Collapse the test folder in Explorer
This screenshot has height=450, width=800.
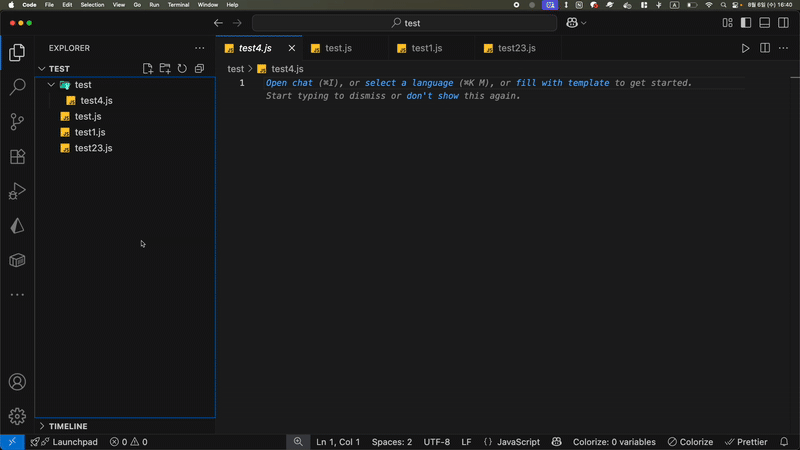click(51, 85)
